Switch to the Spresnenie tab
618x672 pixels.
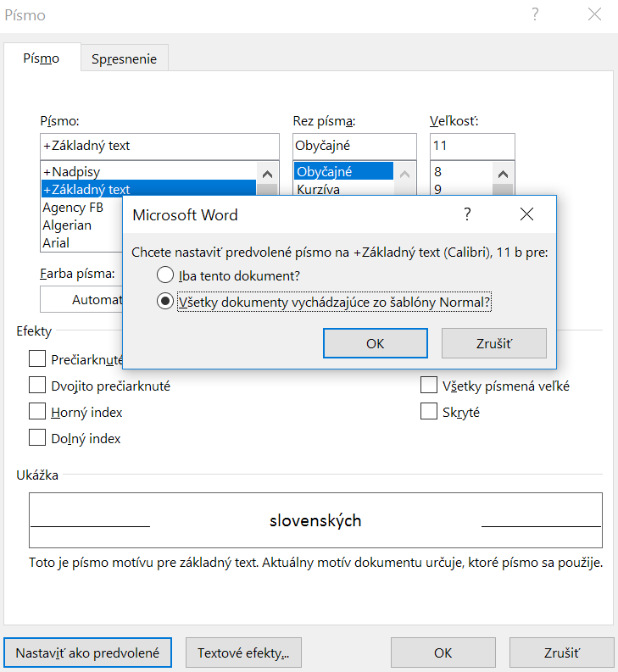(125, 58)
